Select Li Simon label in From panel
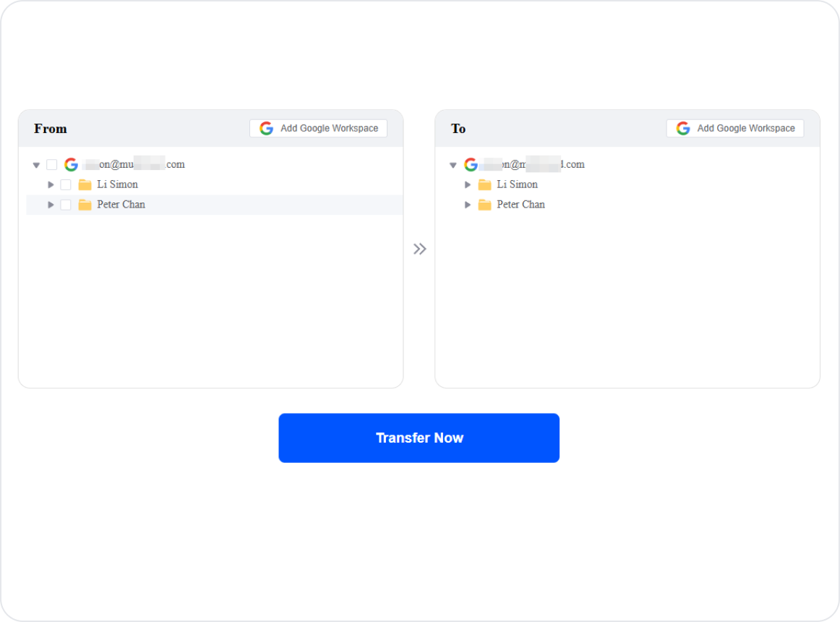Image resolution: width=840 pixels, height=622 pixels. pos(117,184)
